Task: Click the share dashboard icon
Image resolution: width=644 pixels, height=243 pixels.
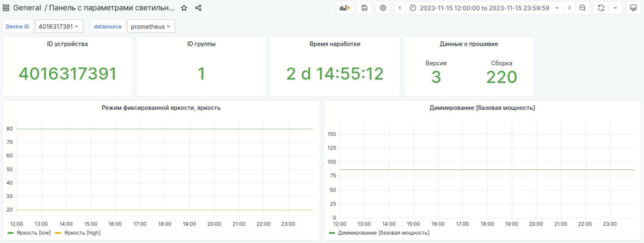Action: point(198,8)
